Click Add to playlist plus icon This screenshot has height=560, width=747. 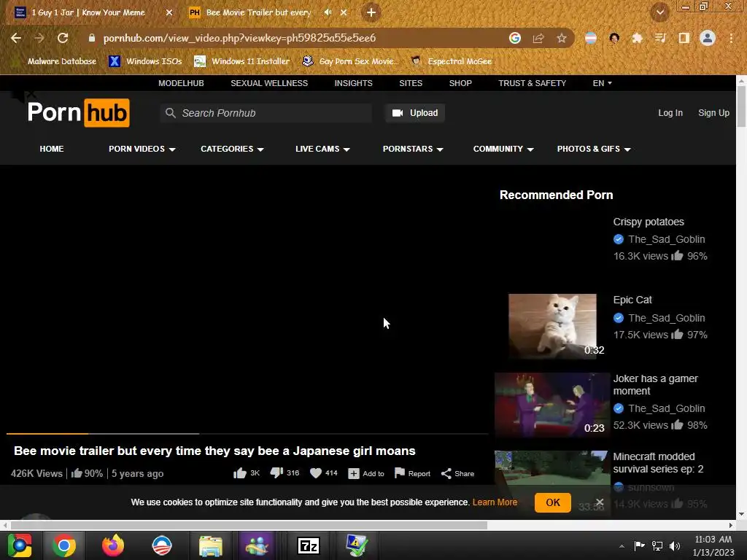[x=354, y=473]
